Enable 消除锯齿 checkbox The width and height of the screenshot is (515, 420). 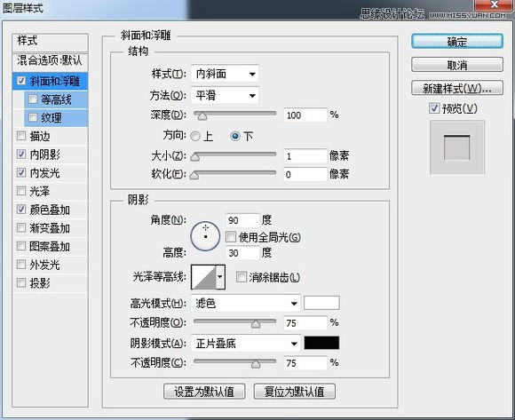pos(242,277)
